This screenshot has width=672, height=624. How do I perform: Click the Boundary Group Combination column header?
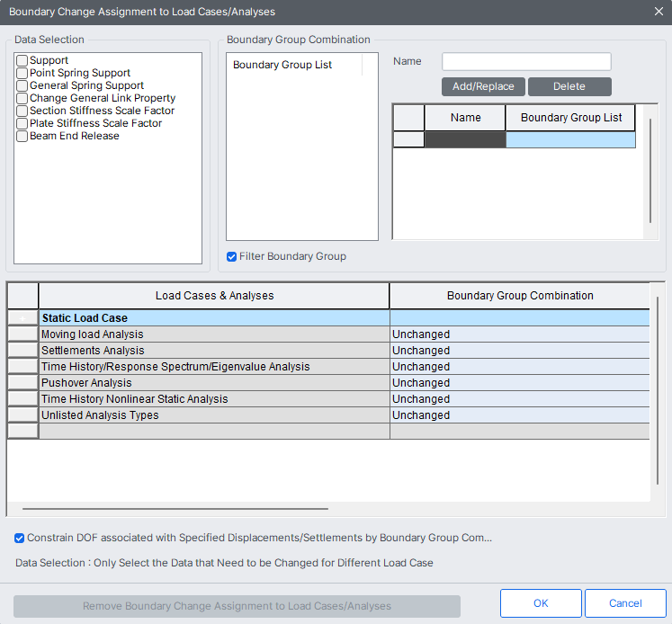(x=520, y=296)
